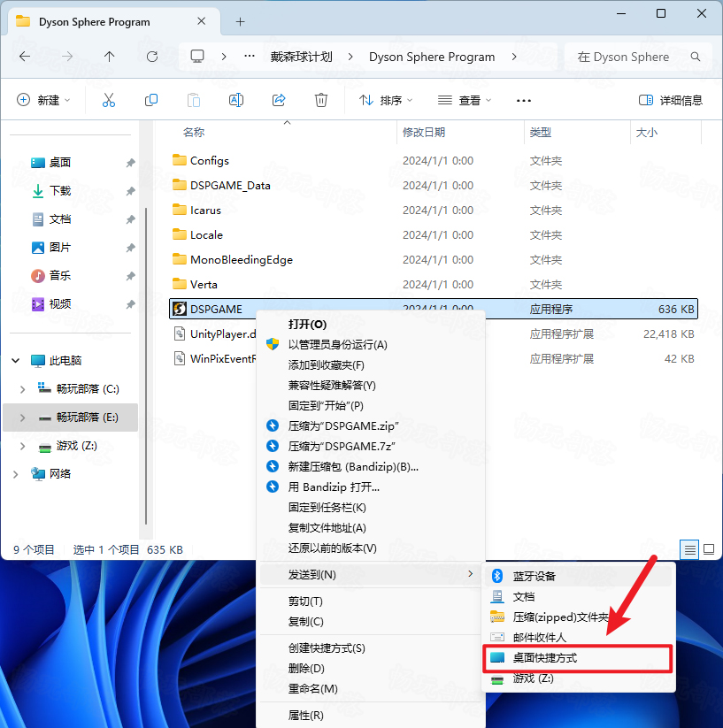
Task: Sort by the Type column header
Action: (540, 133)
